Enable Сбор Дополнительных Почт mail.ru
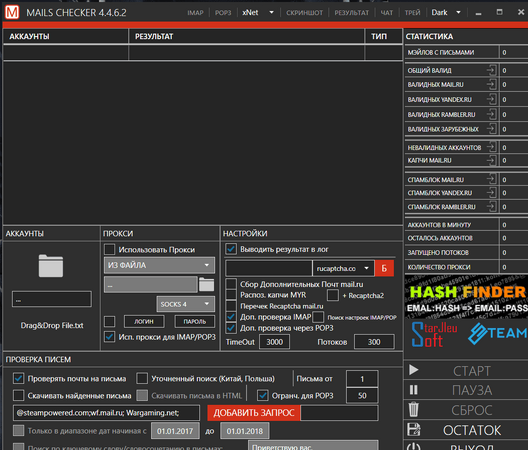This screenshot has width=528, height=450. coord(231,284)
